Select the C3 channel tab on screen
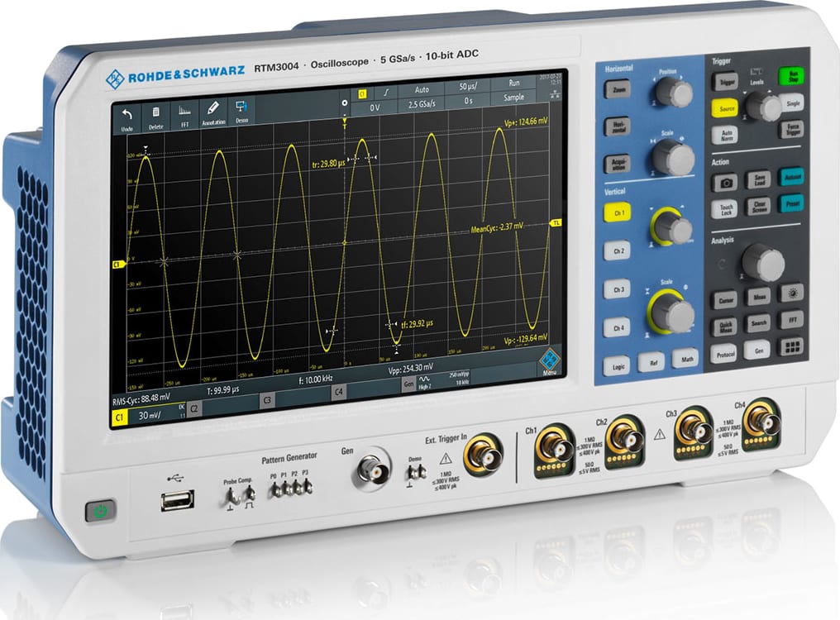The image size is (840, 620). [267, 400]
